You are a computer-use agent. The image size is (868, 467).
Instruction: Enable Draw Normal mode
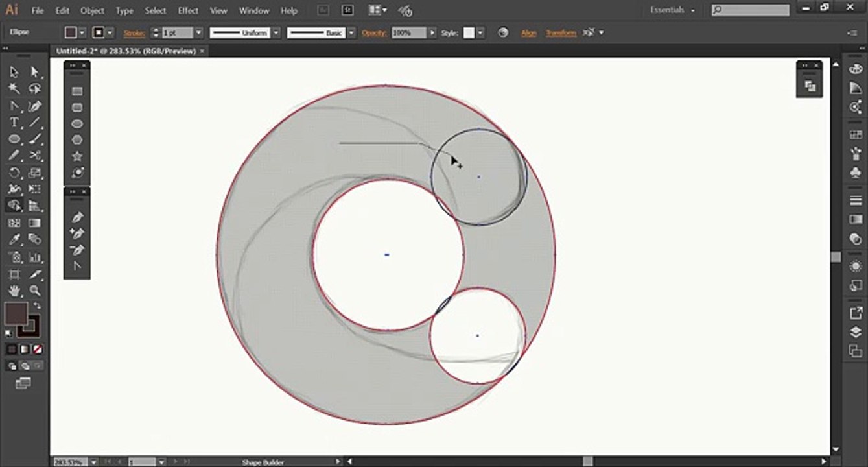[x=13, y=366]
